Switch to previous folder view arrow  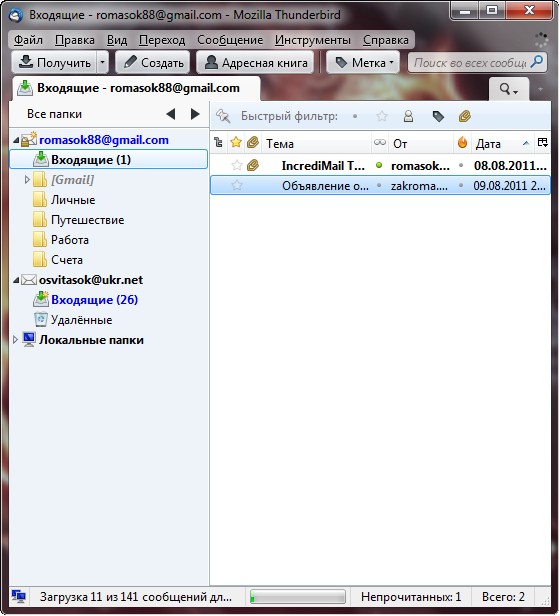tap(171, 114)
